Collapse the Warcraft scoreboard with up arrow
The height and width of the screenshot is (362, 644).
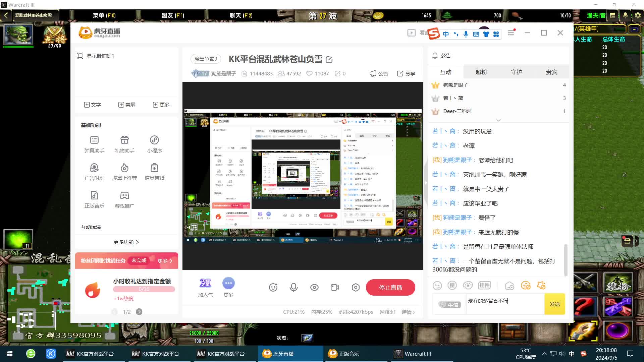634,29
